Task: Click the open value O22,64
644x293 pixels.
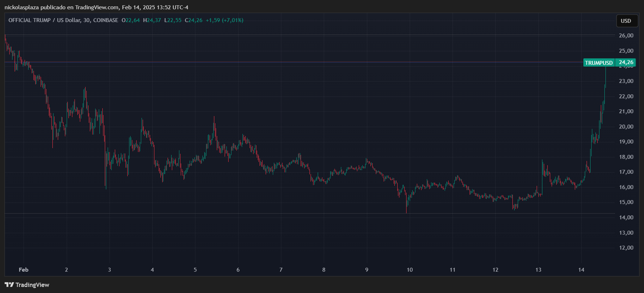Action: point(131,20)
